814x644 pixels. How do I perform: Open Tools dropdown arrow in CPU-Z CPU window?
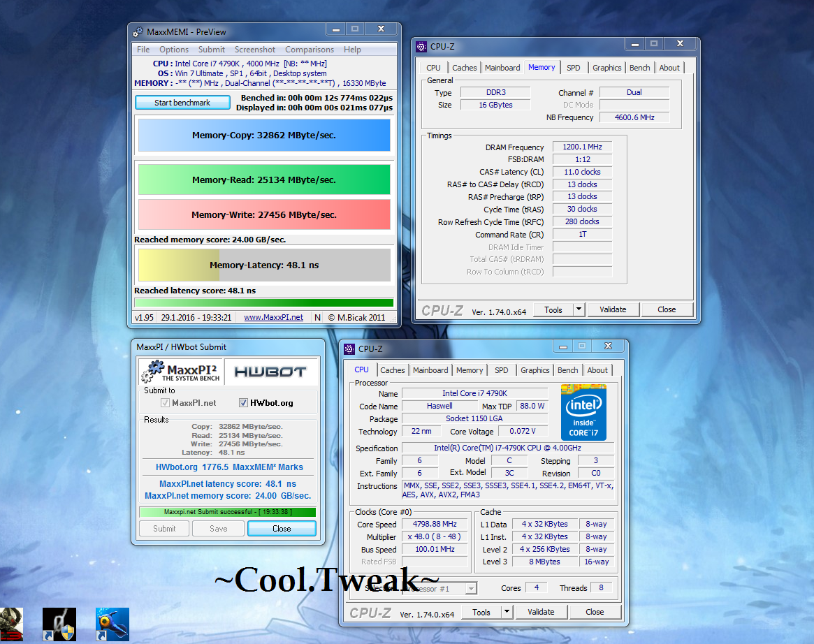click(507, 613)
